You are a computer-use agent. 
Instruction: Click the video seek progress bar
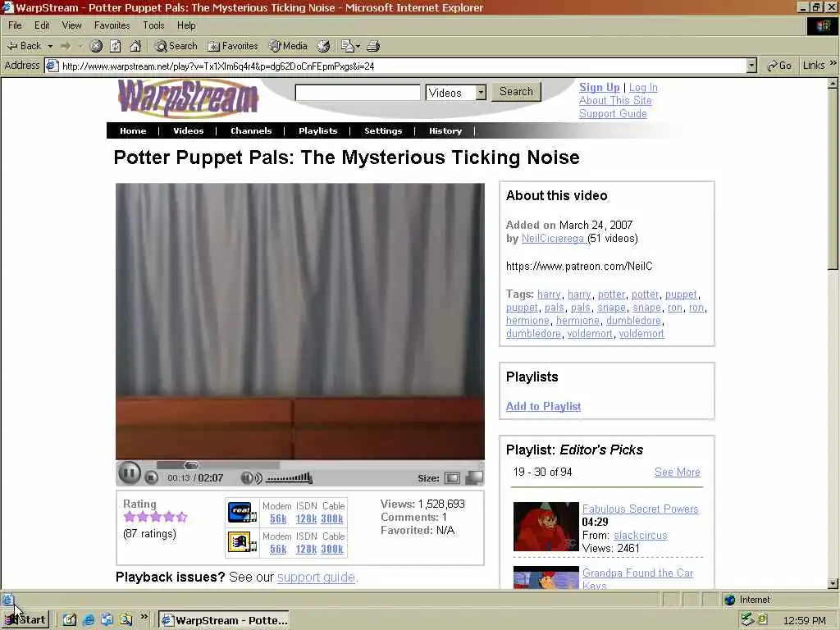pyautogui.click(x=218, y=464)
